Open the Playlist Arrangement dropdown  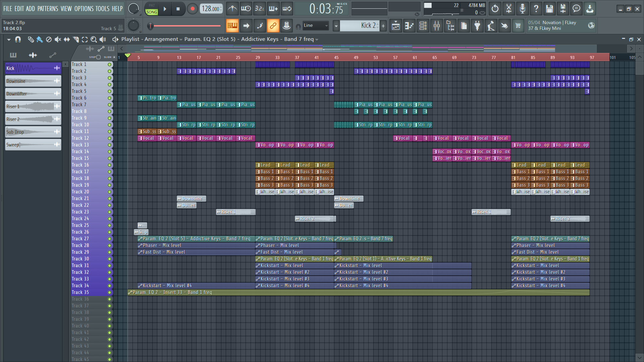[181, 40]
